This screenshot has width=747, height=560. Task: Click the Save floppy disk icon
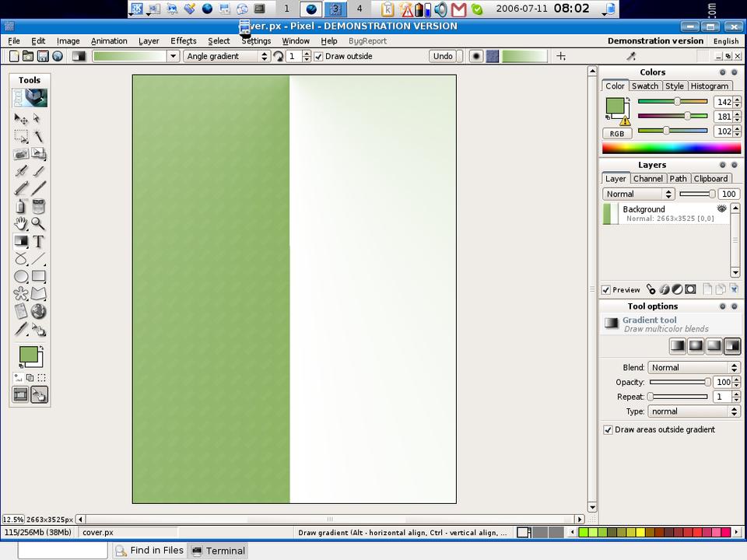pyautogui.click(x=43, y=56)
